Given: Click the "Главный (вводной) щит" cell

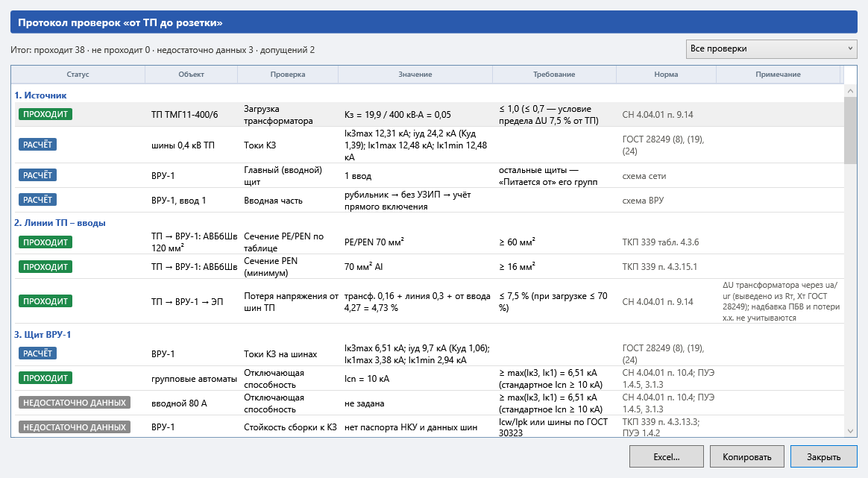Looking at the screenshot, I should pyautogui.click(x=283, y=175).
